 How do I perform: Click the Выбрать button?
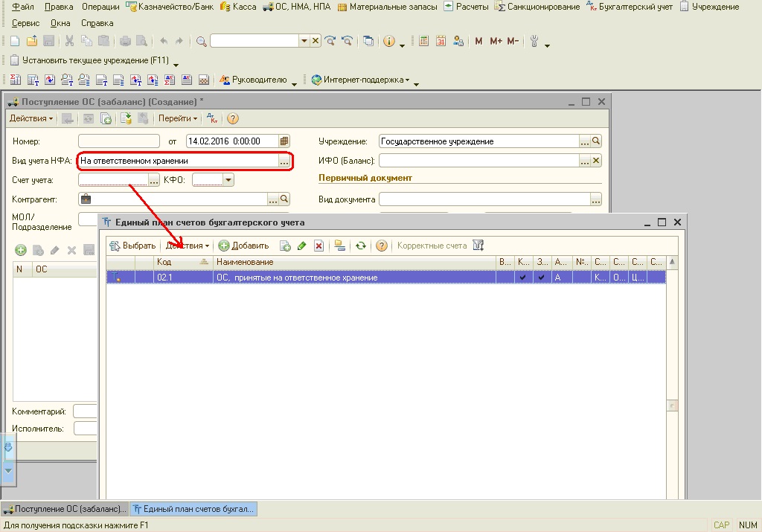(132, 246)
